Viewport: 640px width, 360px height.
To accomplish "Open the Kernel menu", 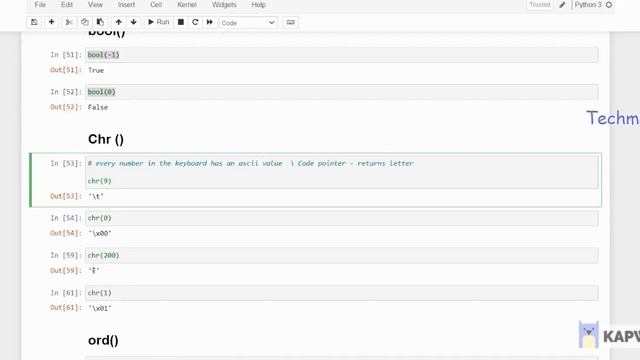I will [187, 5].
